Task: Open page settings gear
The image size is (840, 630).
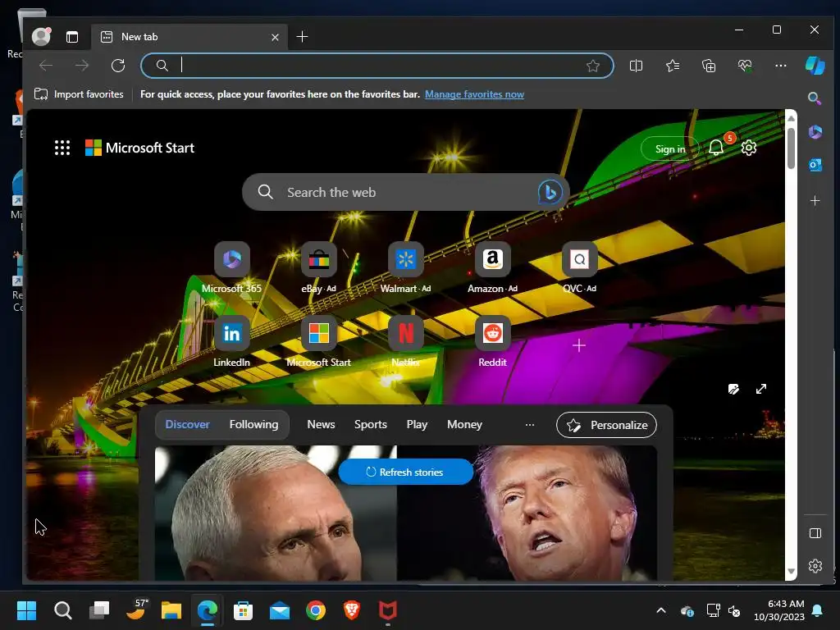Action: (748, 148)
